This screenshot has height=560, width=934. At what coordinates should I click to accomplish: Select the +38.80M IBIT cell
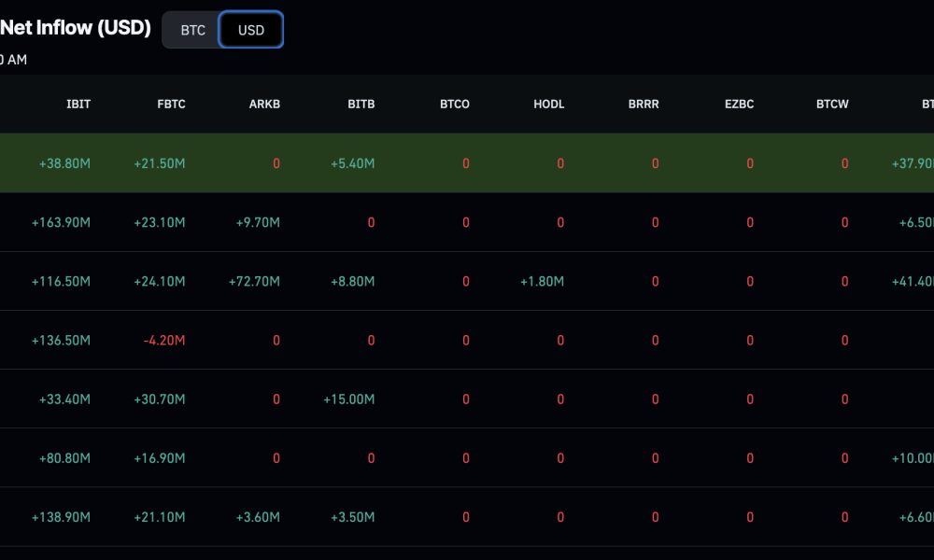(64, 163)
